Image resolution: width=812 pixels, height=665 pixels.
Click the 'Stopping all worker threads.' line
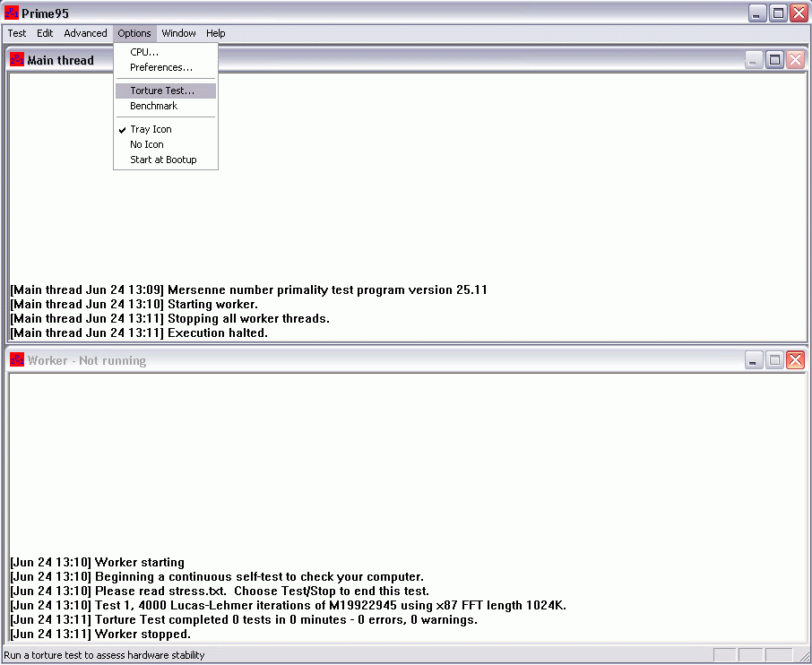tap(170, 319)
